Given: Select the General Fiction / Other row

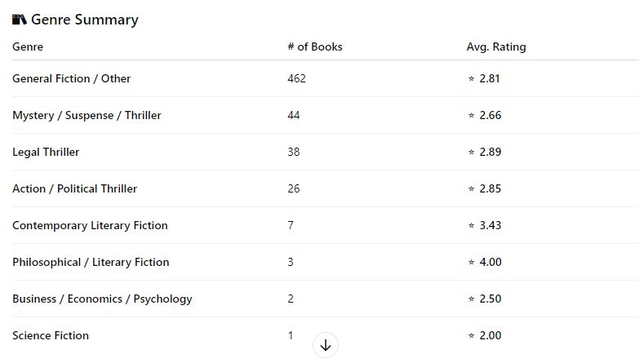Looking at the screenshot, I should 72,79.
